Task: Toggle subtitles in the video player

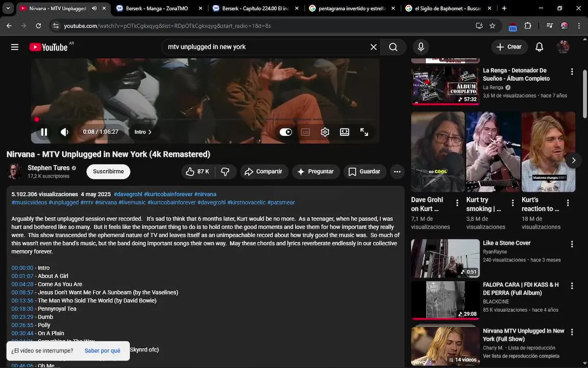Action: point(305,132)
